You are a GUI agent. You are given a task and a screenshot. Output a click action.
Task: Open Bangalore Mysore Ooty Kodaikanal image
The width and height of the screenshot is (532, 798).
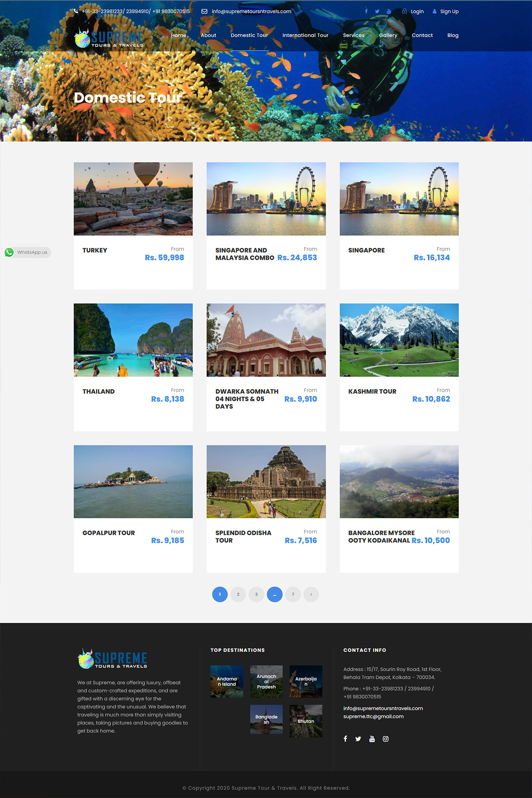399,481
